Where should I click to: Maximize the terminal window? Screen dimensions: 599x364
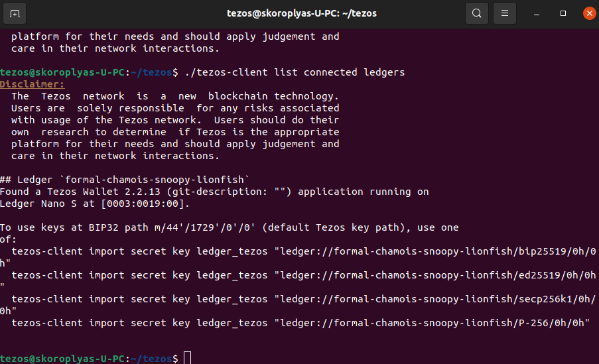[x=563, y=13]
